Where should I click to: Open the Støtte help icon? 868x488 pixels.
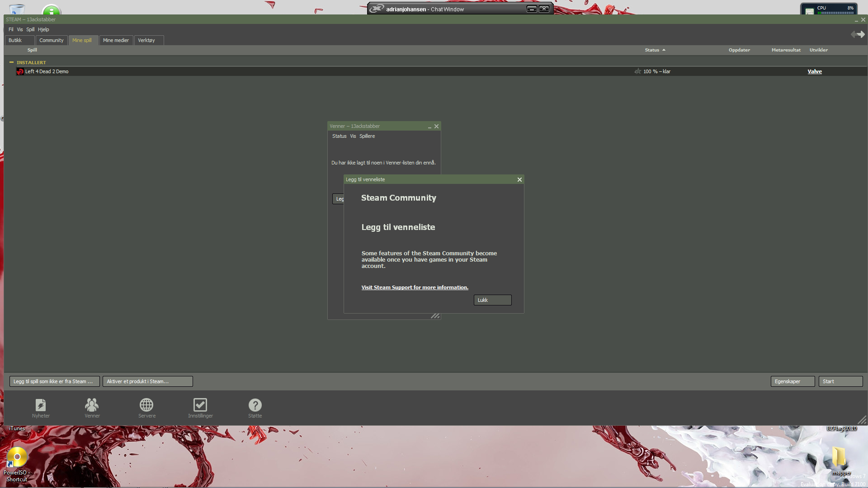255,405
